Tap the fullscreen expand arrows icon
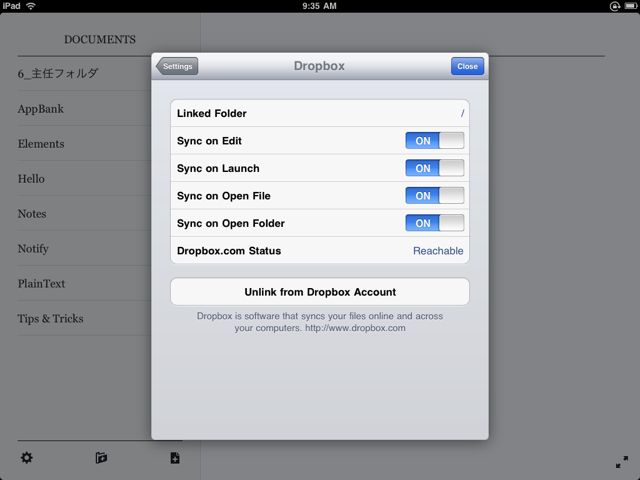This screenshot has height=480, width=640. tap(622, 462)
